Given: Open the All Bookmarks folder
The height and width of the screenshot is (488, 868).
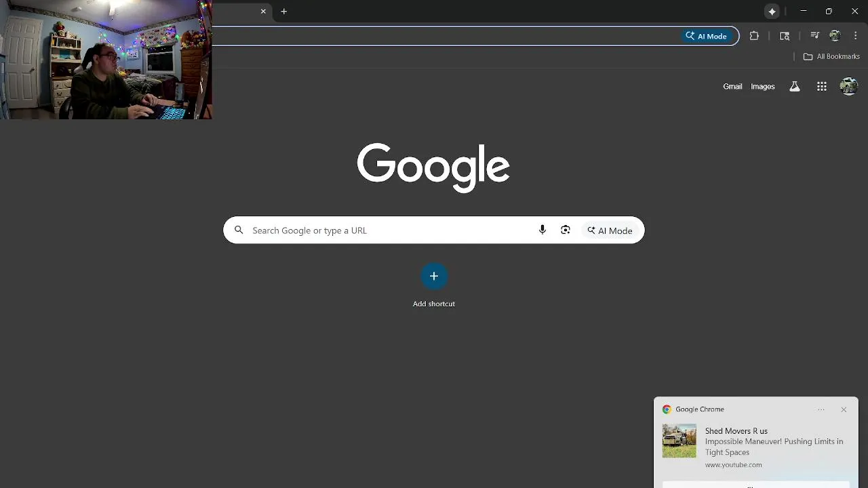Looking at the screenshot, I should click(x=831, y=57).
